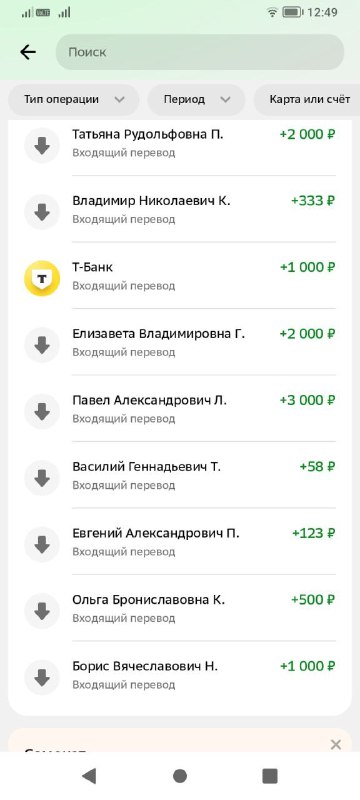This screenshot has height=800, width=360.
Task: Open the Елизавета Владимировна Г. transfer entry
Action: [180, 342]
